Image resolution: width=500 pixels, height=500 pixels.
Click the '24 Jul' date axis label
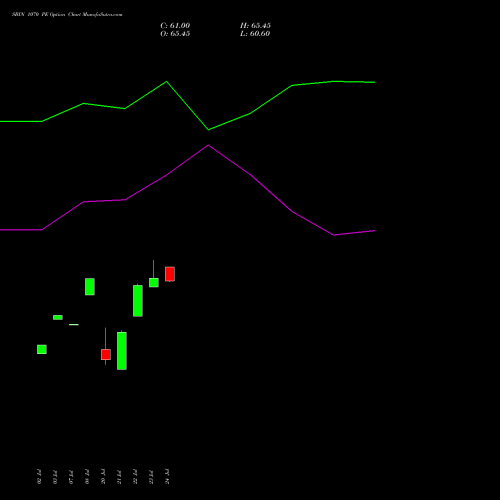click(x=167, y=477)
